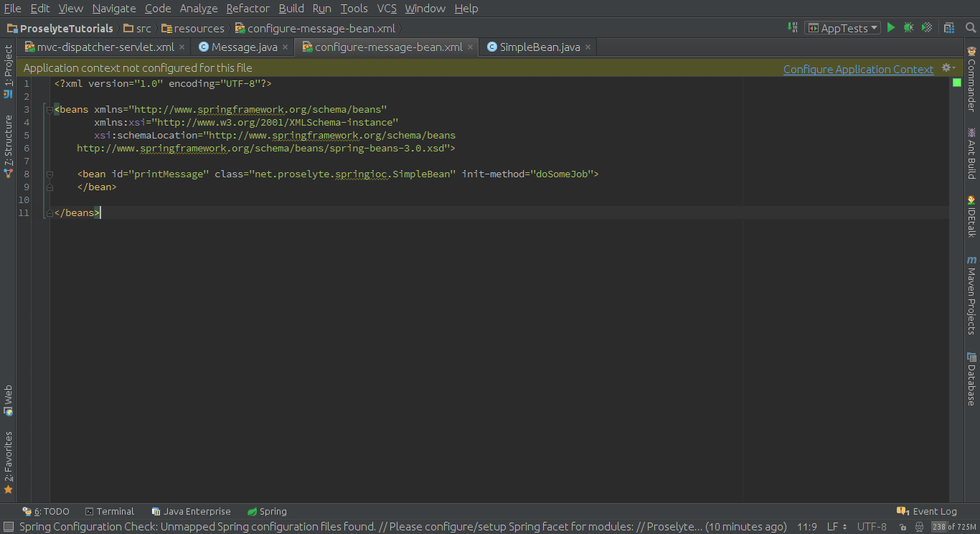Click the printMessage bean id value
The height and width of the screenshot is (534, 980).
click(169, 174)
